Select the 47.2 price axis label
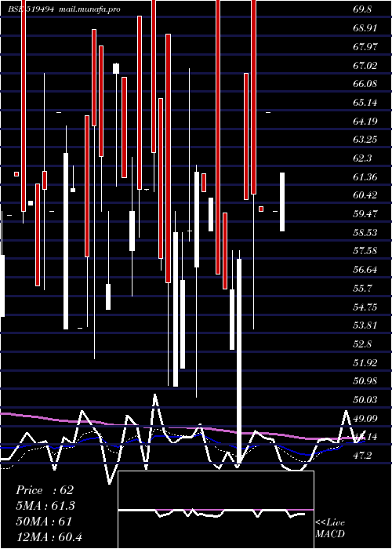 pos(362,456)
